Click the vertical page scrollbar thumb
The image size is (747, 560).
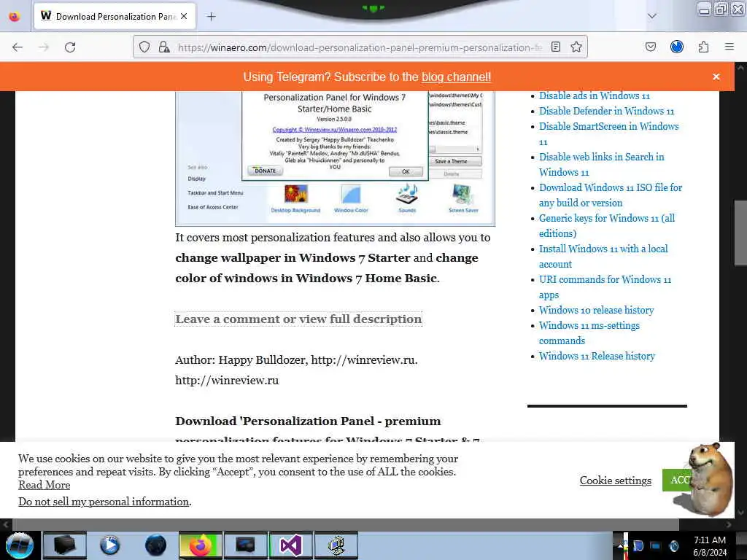[740, 233]
